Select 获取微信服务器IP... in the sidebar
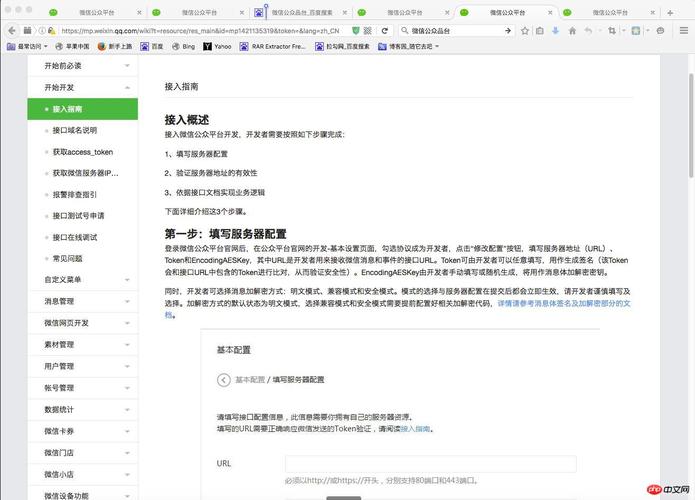 pos(86,173)
